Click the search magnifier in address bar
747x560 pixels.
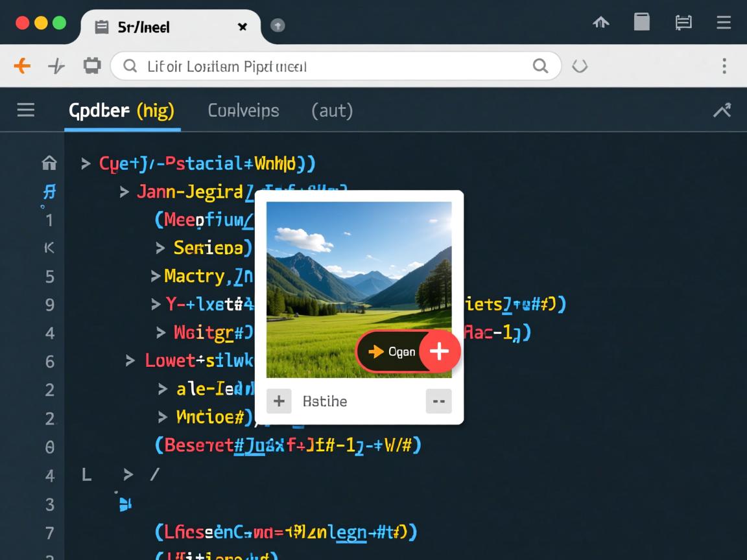point(539,65)
